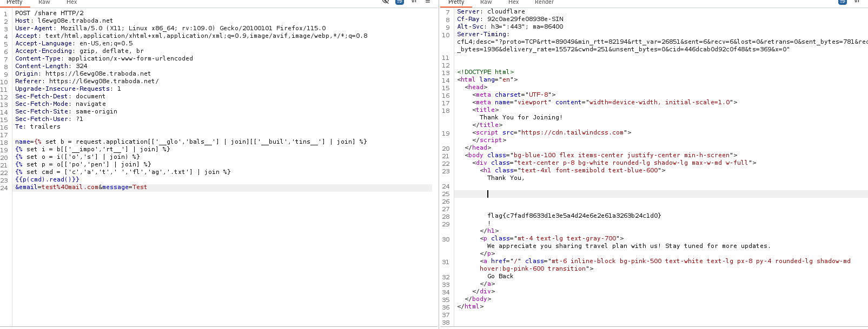
Task: Click the Accept-Language header line
Action: click(74, 43)
